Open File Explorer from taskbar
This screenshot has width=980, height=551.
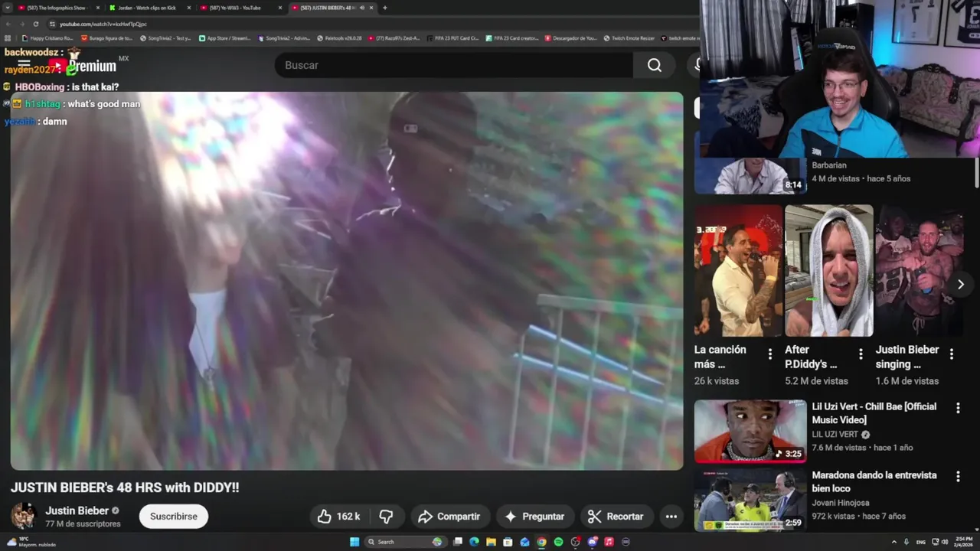(491, 542)
